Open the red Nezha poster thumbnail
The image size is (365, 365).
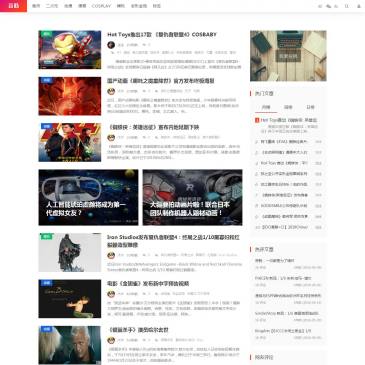70,96
